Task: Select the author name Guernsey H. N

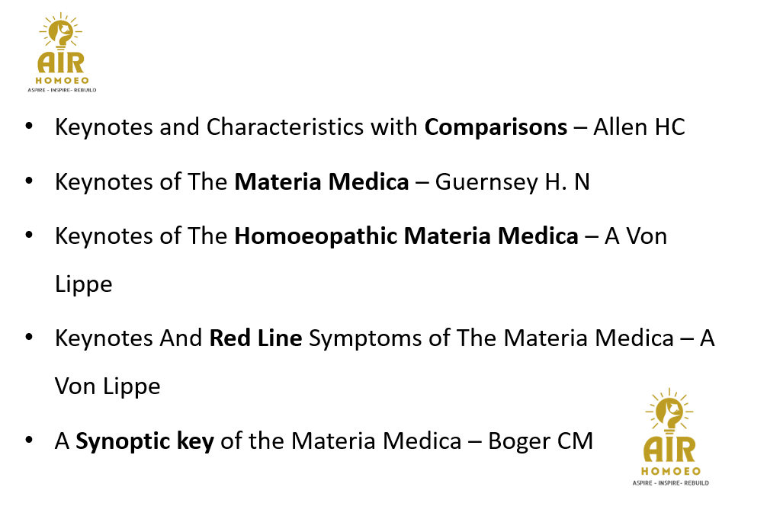Action: [512, 182]
